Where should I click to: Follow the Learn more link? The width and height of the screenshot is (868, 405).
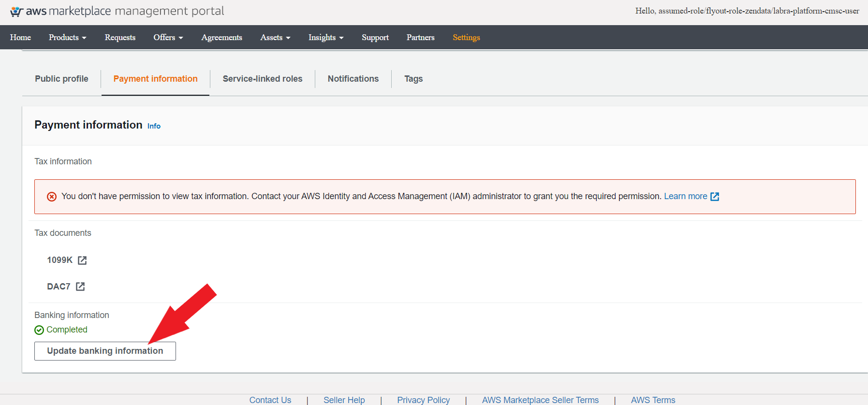pos(686,196)
